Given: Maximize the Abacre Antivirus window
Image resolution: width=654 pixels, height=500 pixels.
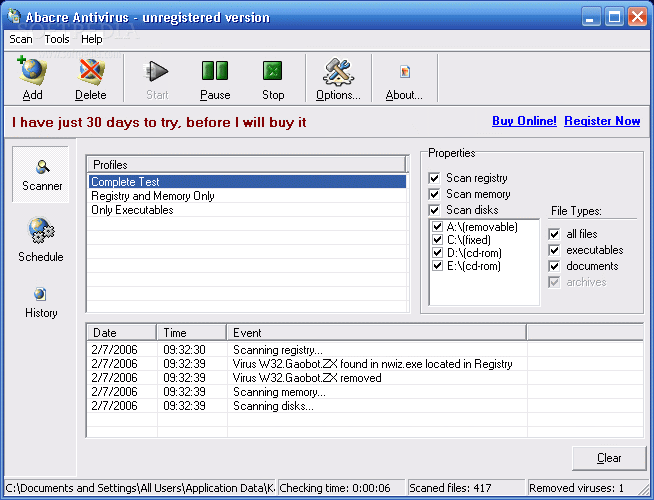Looking at the screenshot, I should point(614,17).
